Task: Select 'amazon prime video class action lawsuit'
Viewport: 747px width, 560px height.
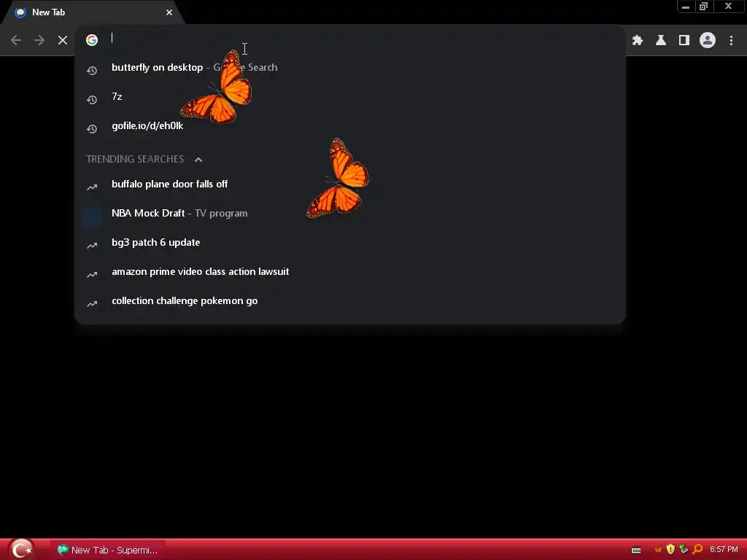Action: 349,271
